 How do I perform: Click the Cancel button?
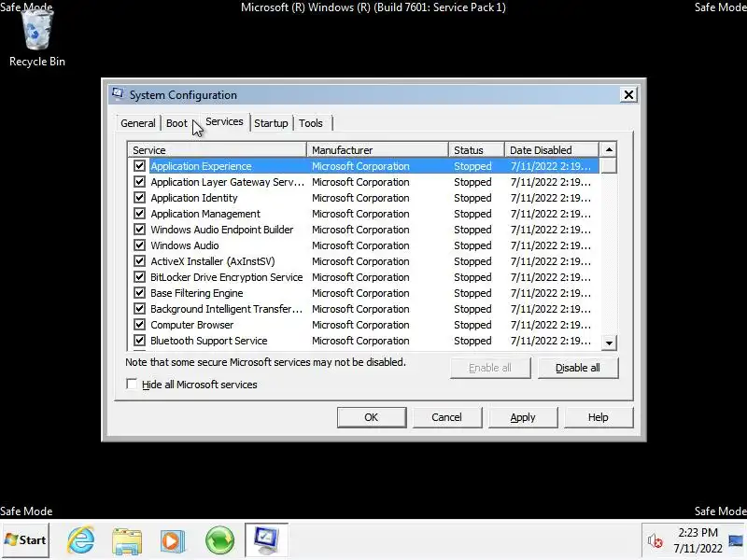(447, 417)
